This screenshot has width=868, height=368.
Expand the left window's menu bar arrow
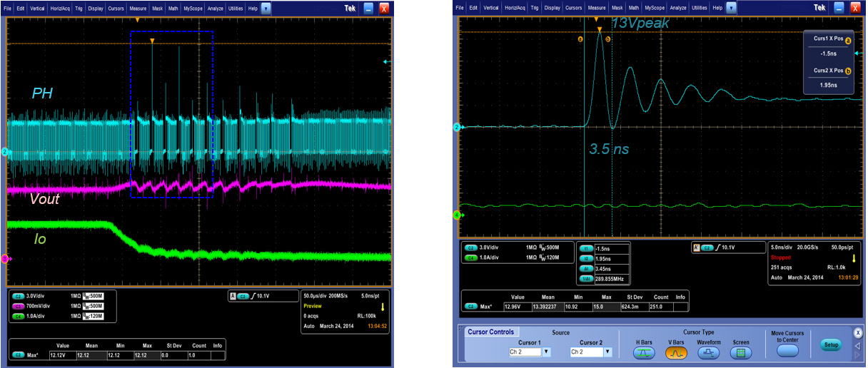(266, 9)
